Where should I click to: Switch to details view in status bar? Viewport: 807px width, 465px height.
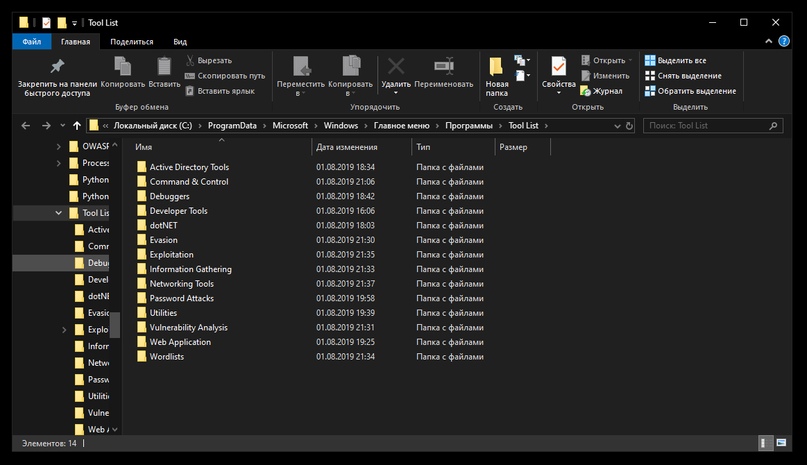765,442
